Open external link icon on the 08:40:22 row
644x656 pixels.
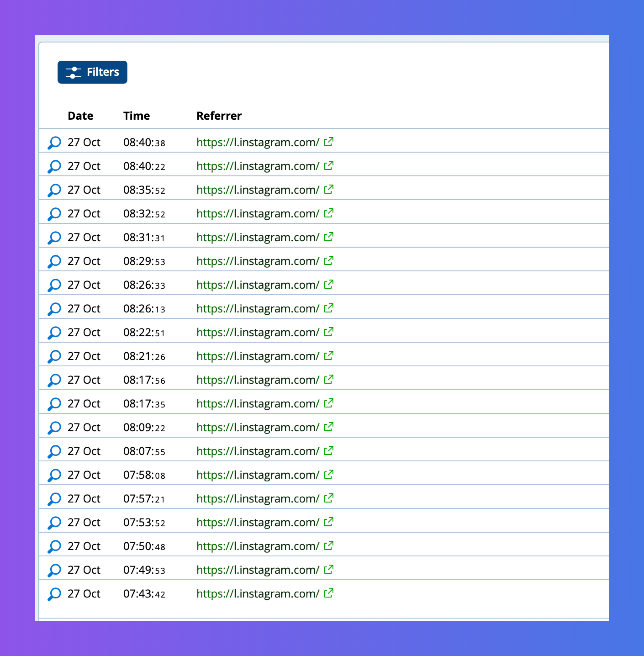pyautogui.click(x=328, y=165)
